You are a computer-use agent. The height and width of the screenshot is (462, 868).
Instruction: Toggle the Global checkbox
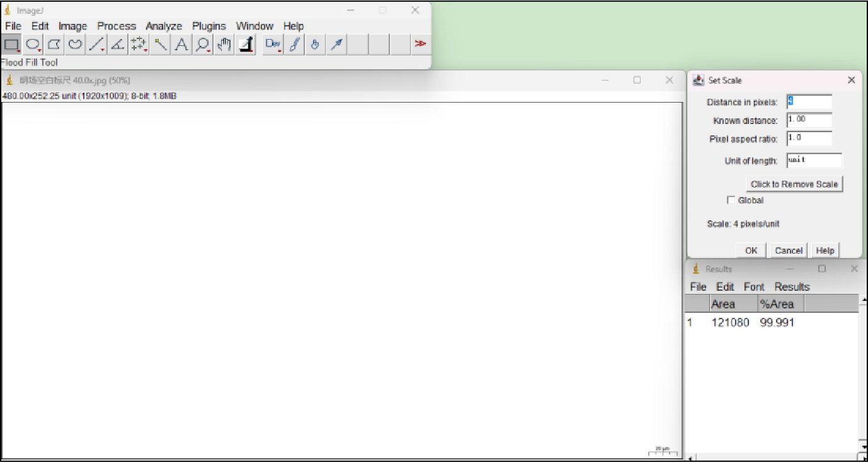click(731, 200)
